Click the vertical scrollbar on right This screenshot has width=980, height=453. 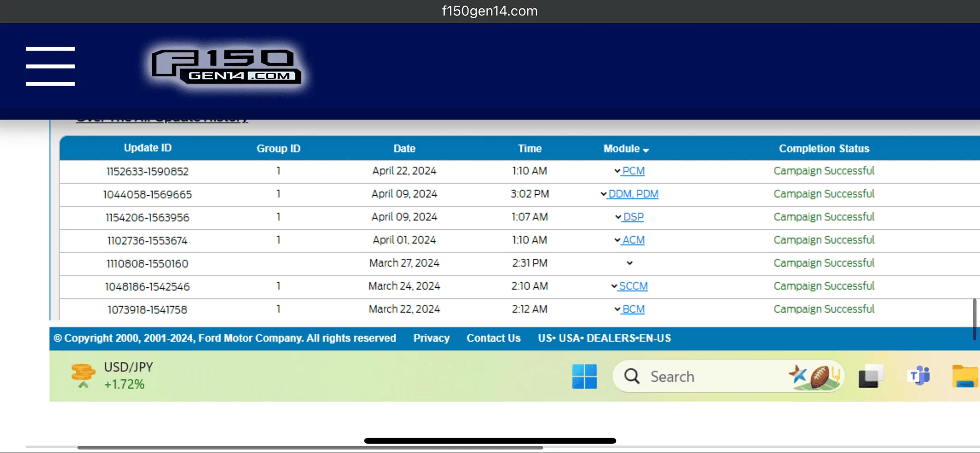(x=974, y=319)
